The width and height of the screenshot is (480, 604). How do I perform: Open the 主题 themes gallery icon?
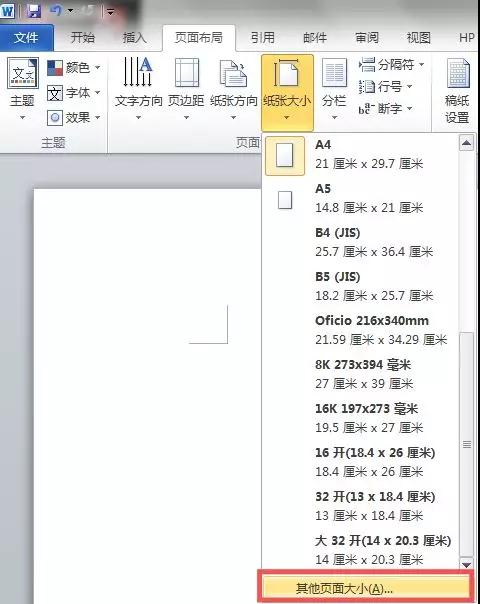coord(23,73)
